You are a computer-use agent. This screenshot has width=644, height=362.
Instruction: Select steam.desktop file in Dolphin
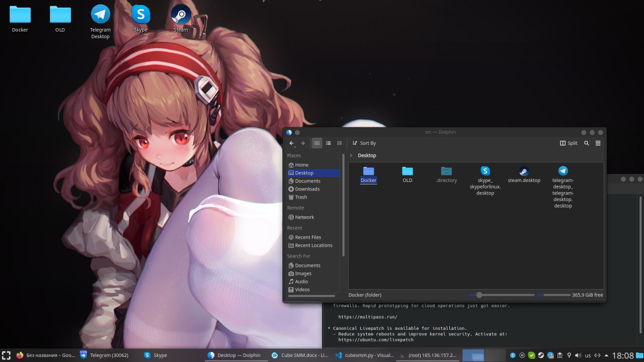[524, 174]
